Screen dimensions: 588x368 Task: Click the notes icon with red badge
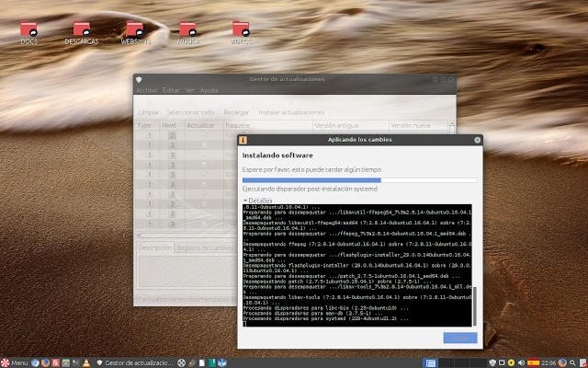click(x=582, y=362)
